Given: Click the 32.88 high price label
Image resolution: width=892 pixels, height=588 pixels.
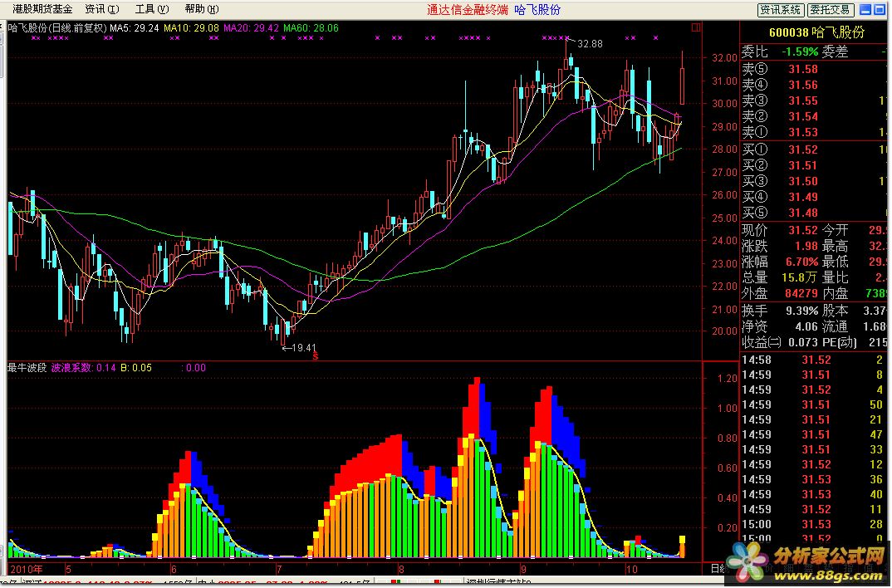Looking at the screenshot, I should (x=590, y=44).
